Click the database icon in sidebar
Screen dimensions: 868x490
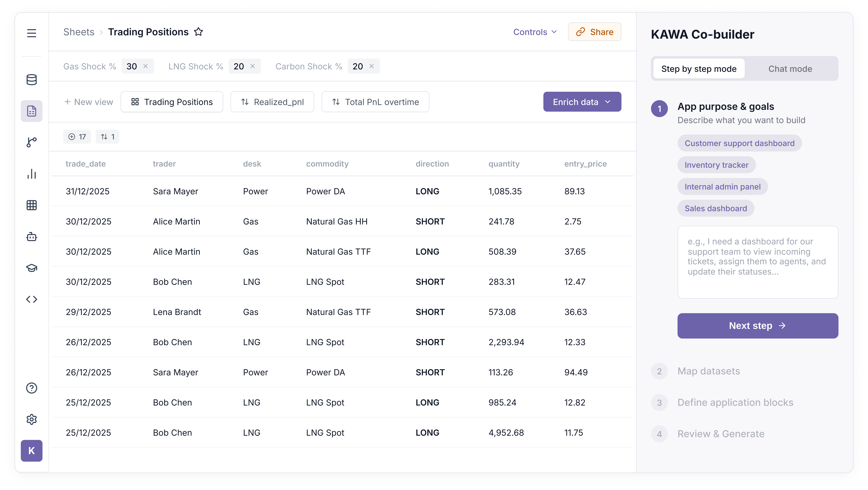[31, 80]
